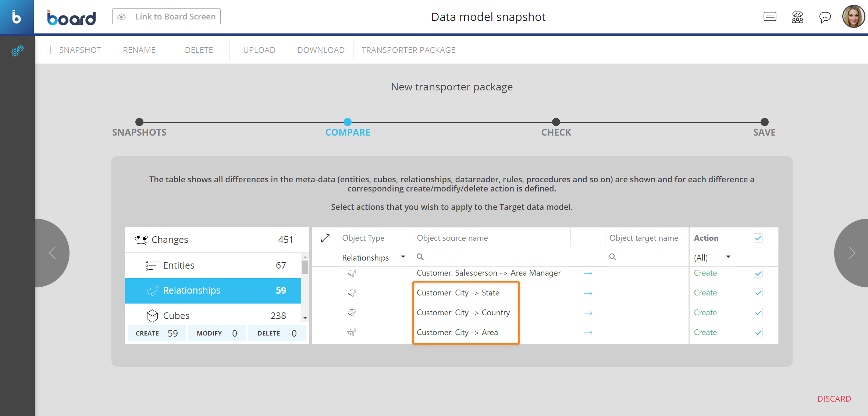This screenshot has width=868, height=416.
Task: Click the CHECK step marker
Action: (x=556, y=122)
